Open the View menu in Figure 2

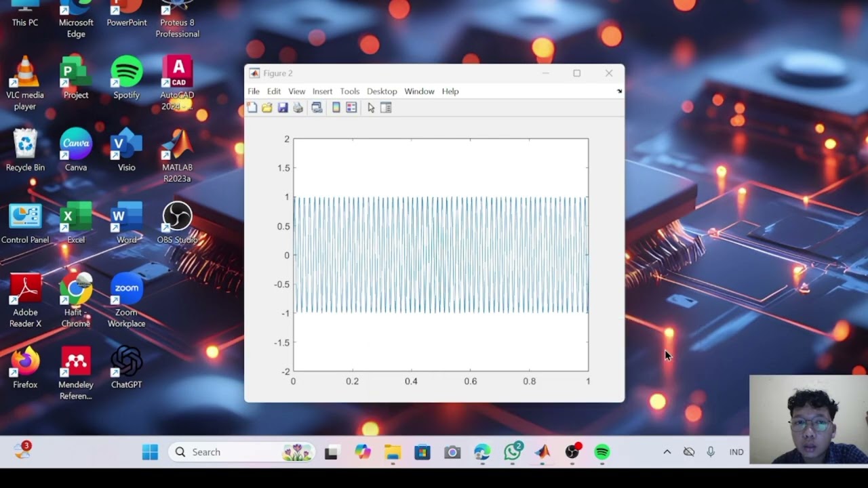point(297,91)
